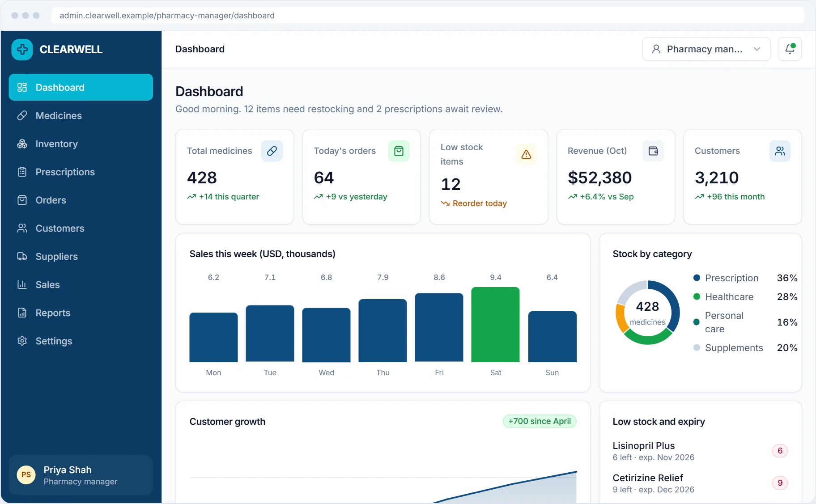Click the warning triangle icon in Low stock

coord(526,154)
